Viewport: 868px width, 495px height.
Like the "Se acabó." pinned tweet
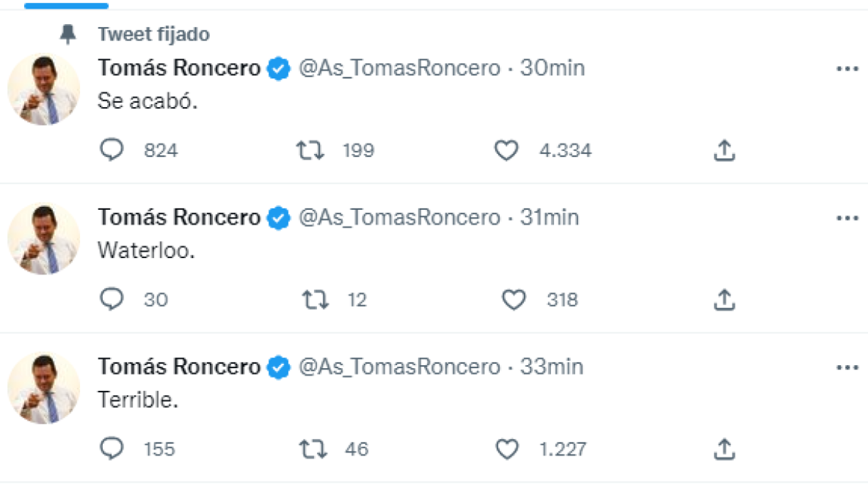tap(508, 150)
